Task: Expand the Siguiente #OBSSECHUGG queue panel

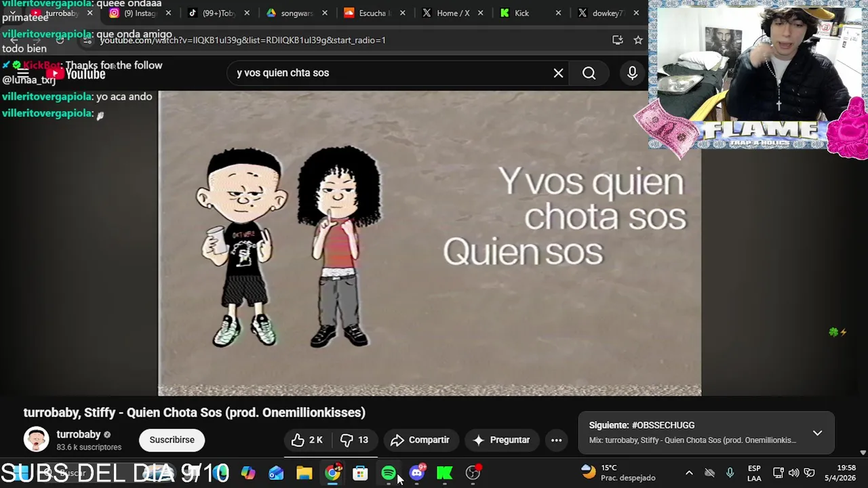Action: pos(817,433)
